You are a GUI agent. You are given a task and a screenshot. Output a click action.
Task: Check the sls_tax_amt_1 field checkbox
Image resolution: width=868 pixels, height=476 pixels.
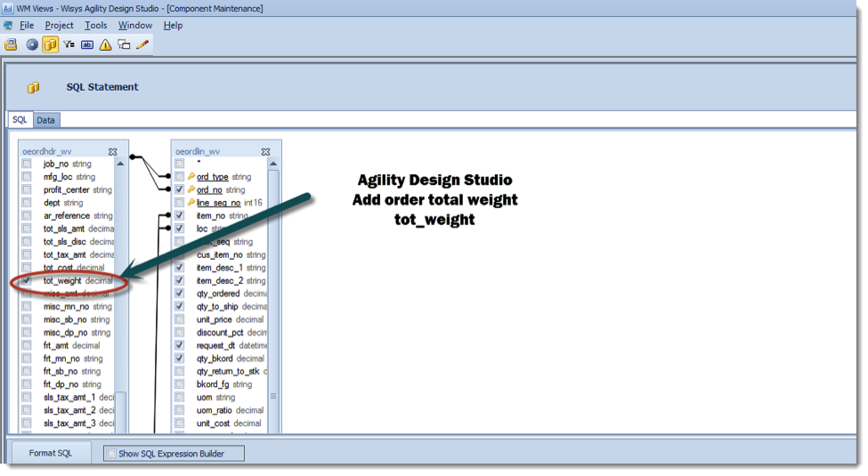(27, 398)
